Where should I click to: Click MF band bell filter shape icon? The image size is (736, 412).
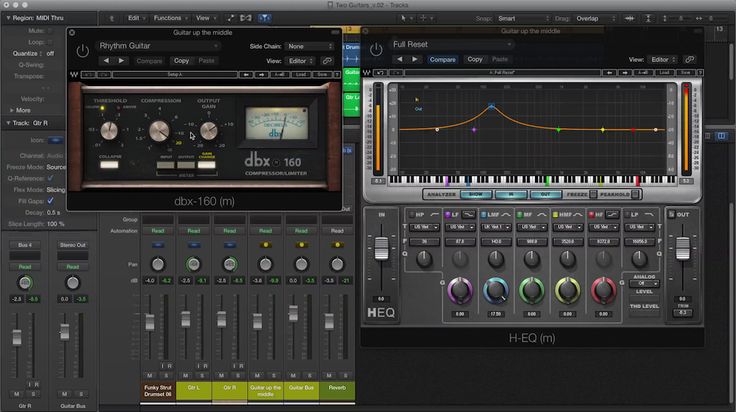tap(542, 214)
